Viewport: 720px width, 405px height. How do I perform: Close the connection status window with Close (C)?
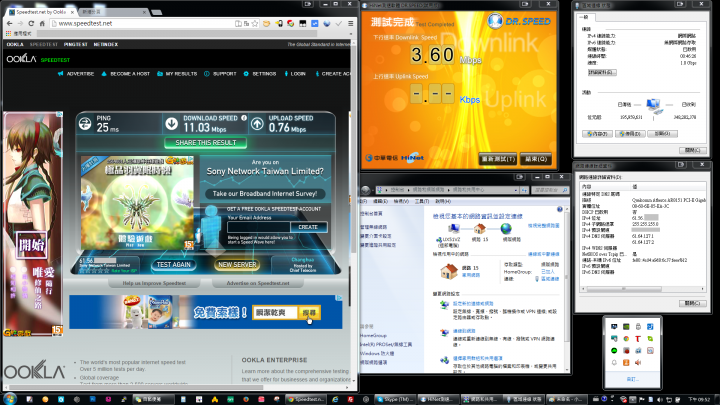tap(692, 150)
